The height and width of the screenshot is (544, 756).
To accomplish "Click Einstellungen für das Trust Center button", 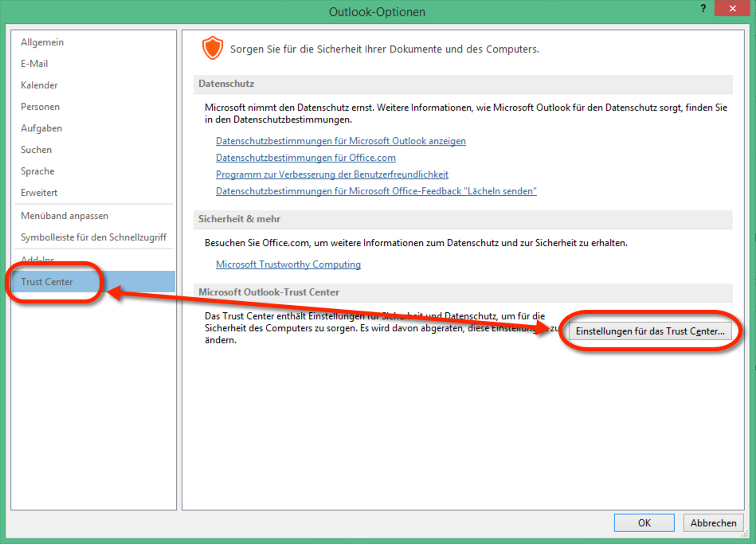I will tap(650, 331).
